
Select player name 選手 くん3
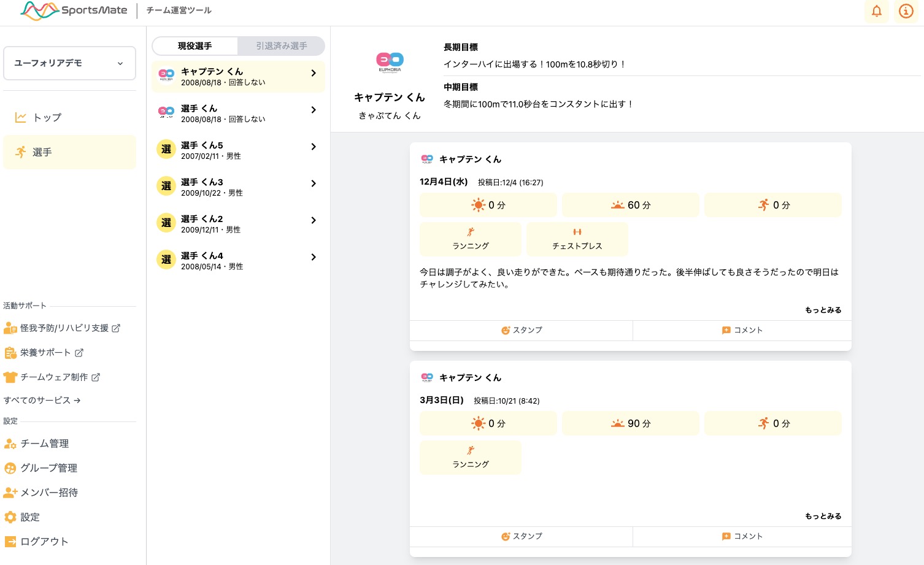[202, 182]
